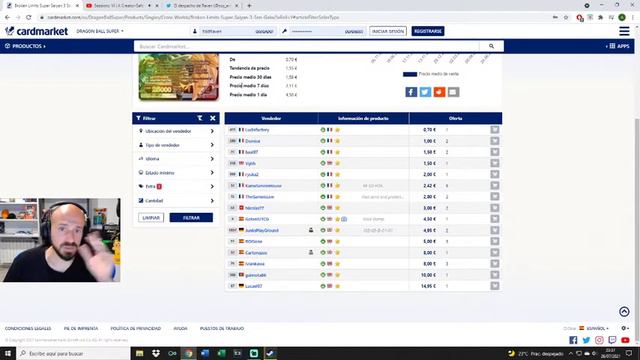Open Puestos de Trabajo footer link
The image size is (640, 360).
[222, 329]
